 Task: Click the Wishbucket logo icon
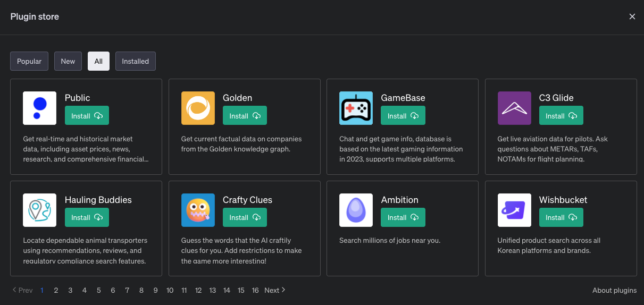pyautogui.click(x=514, y=210)
